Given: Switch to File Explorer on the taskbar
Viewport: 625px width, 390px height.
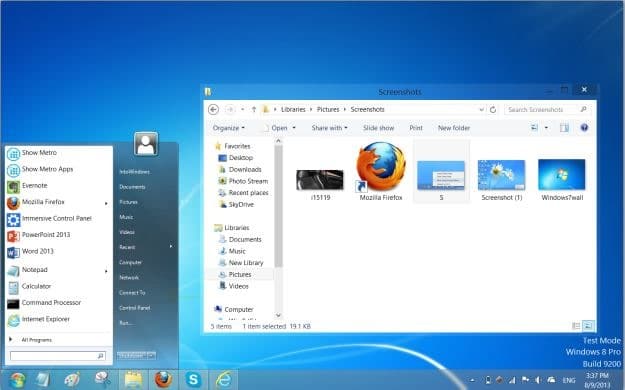Looking at the screenshot, I should 133,380.
